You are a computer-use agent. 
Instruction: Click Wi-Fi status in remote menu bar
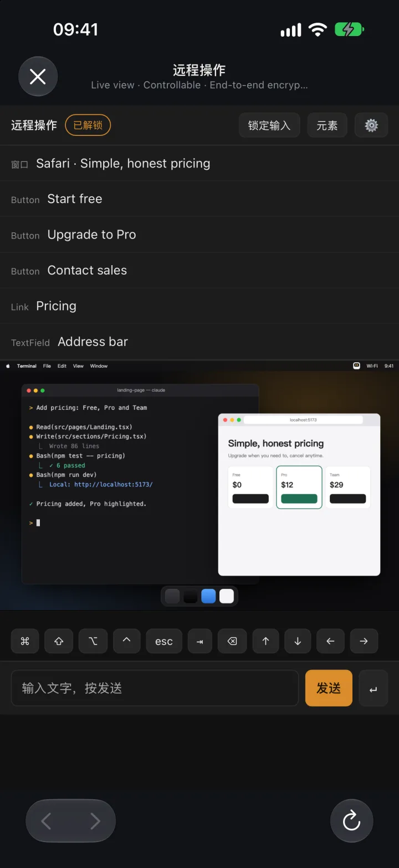pos(372,366)
